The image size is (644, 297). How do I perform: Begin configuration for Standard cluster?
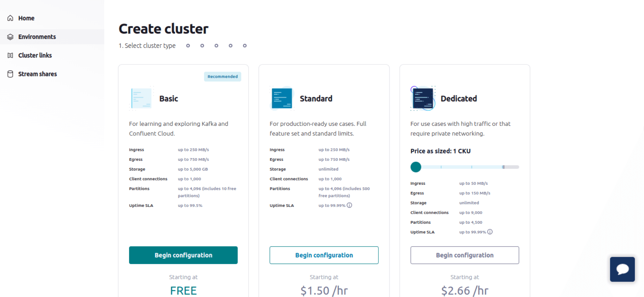(x=324, y=255)
